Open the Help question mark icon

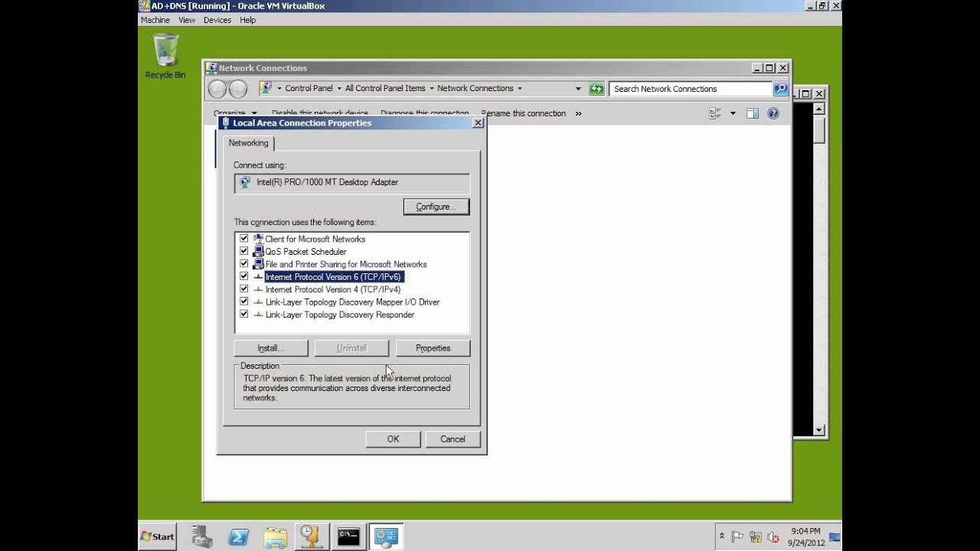(773, 113)
